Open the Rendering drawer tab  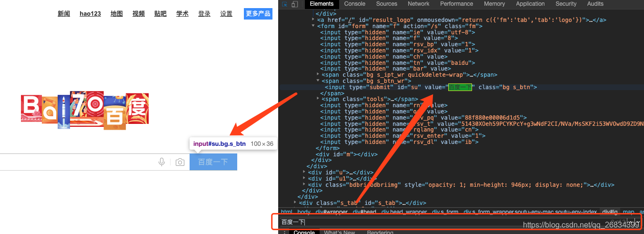[380, 232]
